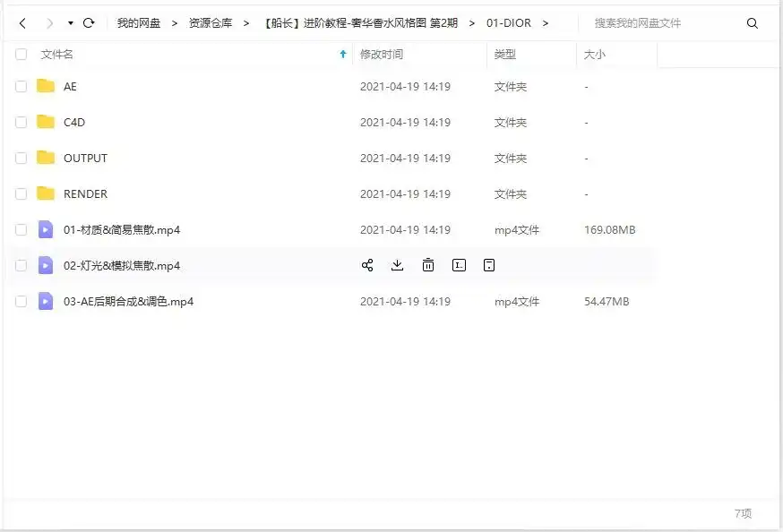
Task: Check the 03-AE后期合成&调色.mp4 checkbox
Action: [21, 301]
